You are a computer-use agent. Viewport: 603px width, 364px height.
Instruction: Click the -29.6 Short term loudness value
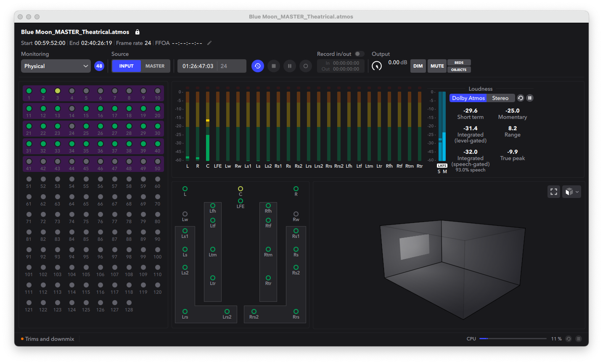(471, 111)
